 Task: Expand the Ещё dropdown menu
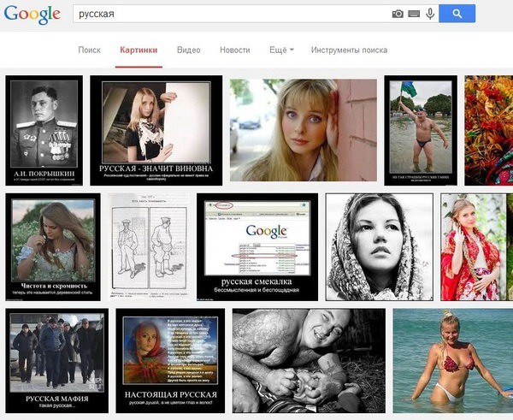click(x=281, y=50)
